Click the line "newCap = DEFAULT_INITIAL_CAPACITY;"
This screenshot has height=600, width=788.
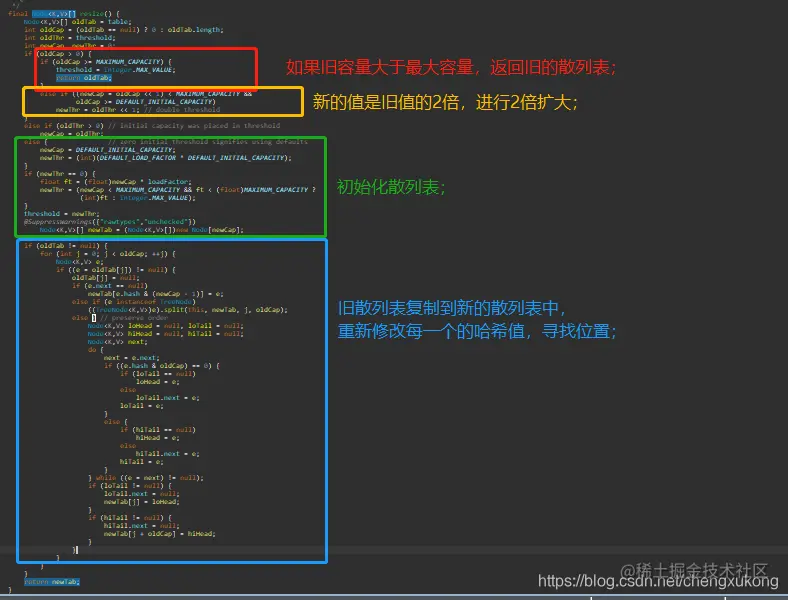click(x=108, y=150)
